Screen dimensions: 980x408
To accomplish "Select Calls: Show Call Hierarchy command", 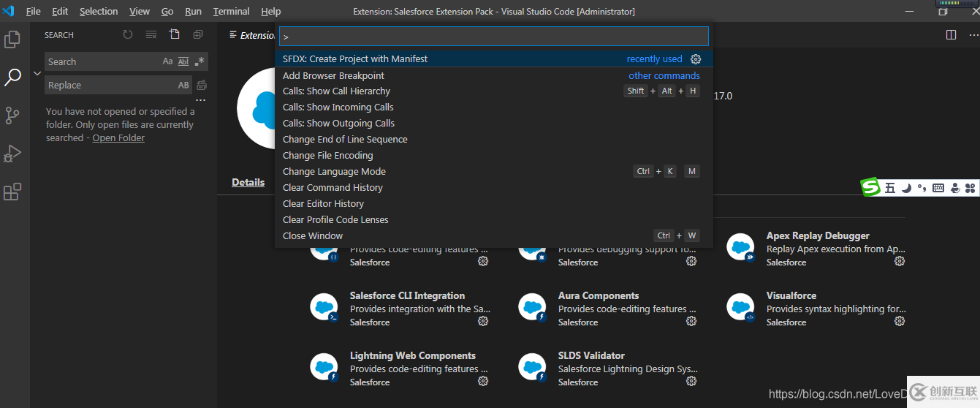I will [x=493, y=91].
